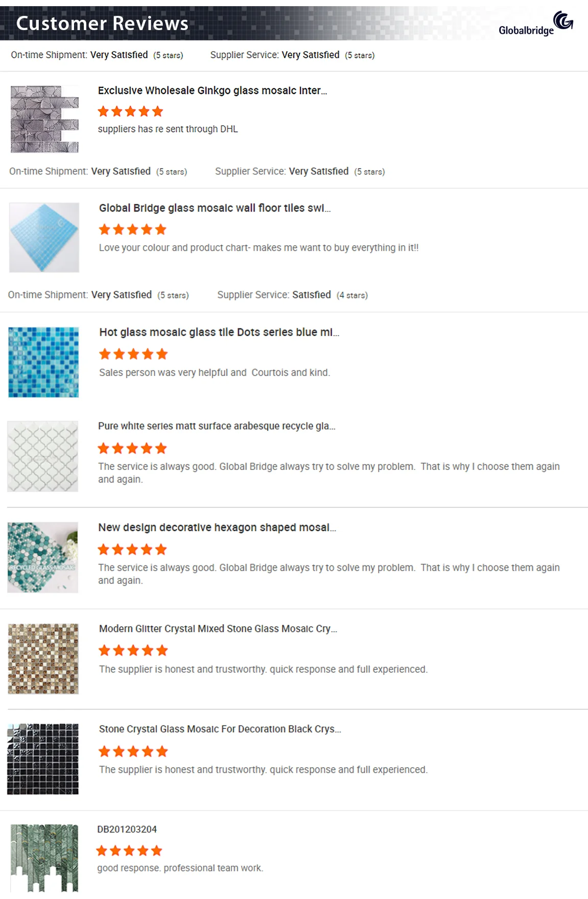This screenshot has width=588, height=899.
Task: Open the green DB201203204 product image
Action: coord(44,858)
